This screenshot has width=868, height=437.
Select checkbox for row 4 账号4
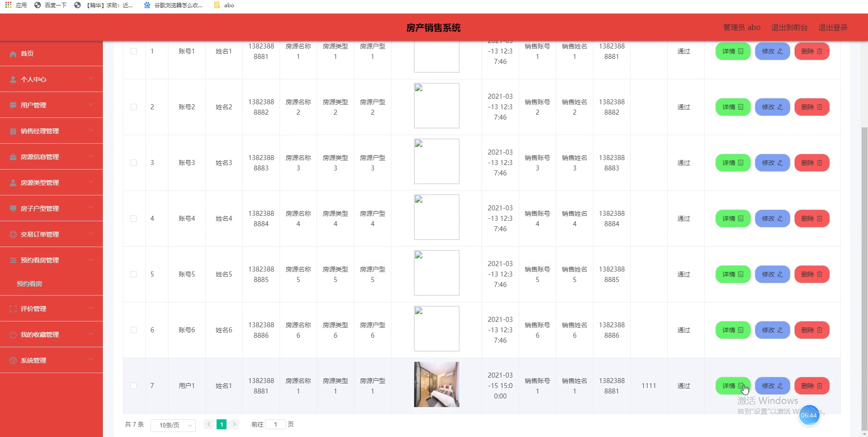point(134,218)
